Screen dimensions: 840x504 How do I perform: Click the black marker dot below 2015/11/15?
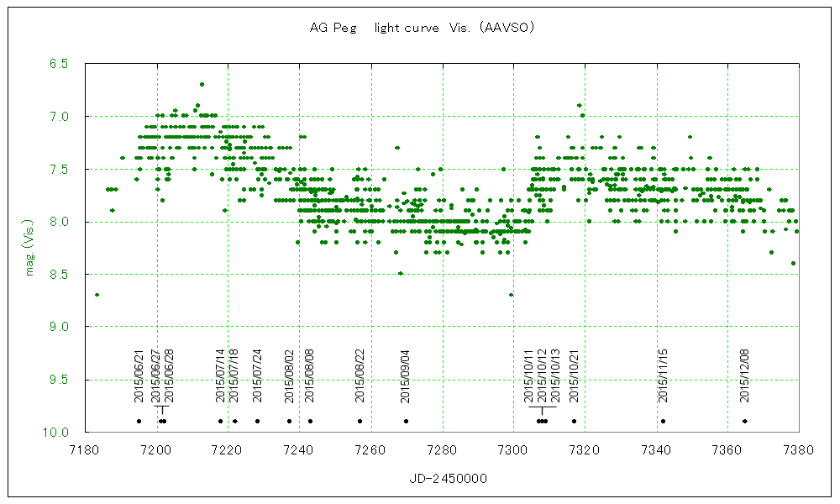[x=663, y=421]
